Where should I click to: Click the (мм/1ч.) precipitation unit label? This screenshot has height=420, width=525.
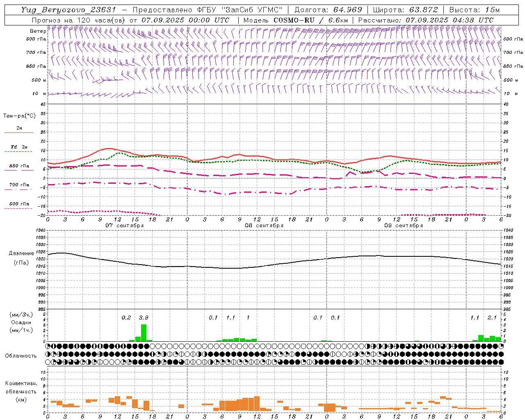(x=21, y=330)
